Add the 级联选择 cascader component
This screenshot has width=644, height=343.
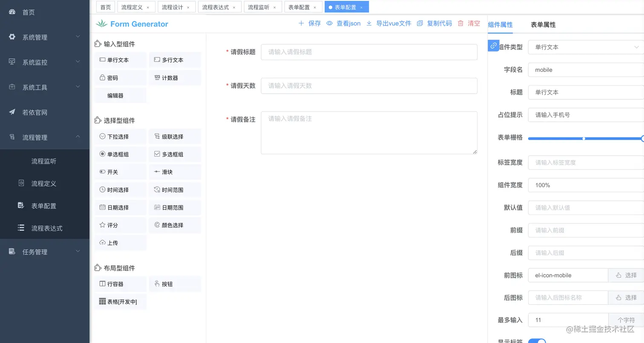pos(175,137)
